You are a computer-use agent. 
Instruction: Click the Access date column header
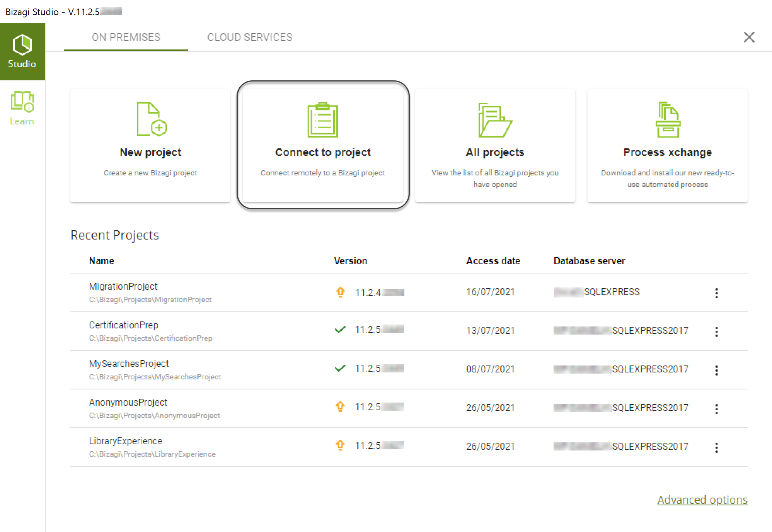point(493,261)
